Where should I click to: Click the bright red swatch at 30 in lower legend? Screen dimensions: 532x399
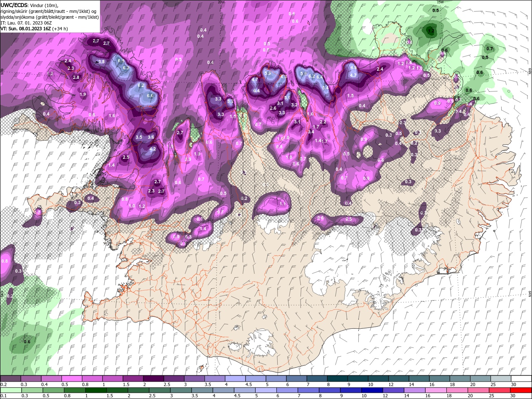click(521, 390)
